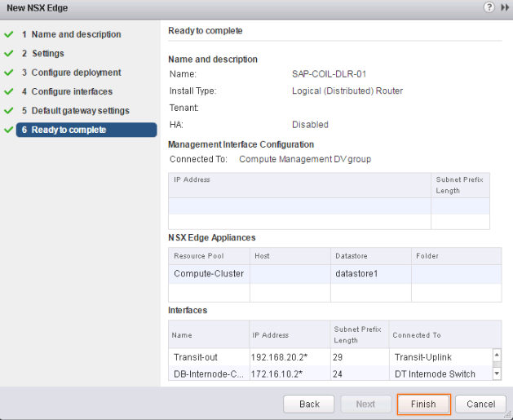
Task: Click the Folder column header
Action: pyautogui.click(x=456, y=256)
